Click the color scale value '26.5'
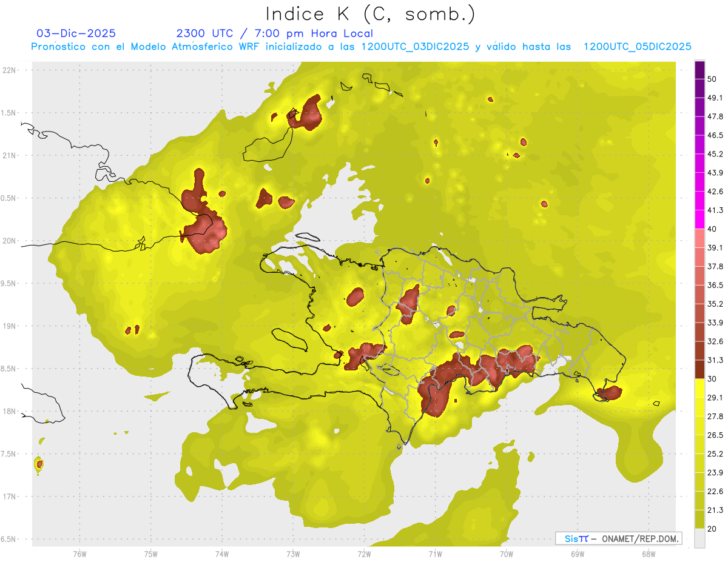 point(715,435)
